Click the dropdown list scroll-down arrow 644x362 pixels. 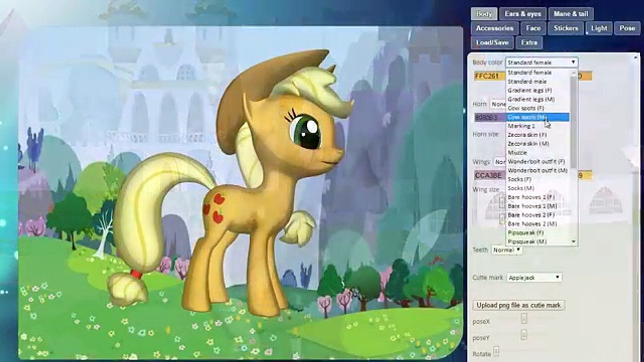click(x=574, y=242)
